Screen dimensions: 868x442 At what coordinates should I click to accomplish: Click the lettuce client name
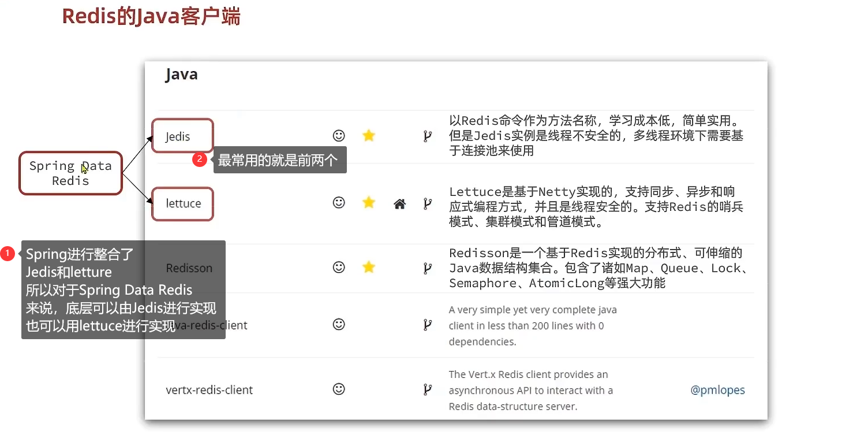click(x=184, y=203)
